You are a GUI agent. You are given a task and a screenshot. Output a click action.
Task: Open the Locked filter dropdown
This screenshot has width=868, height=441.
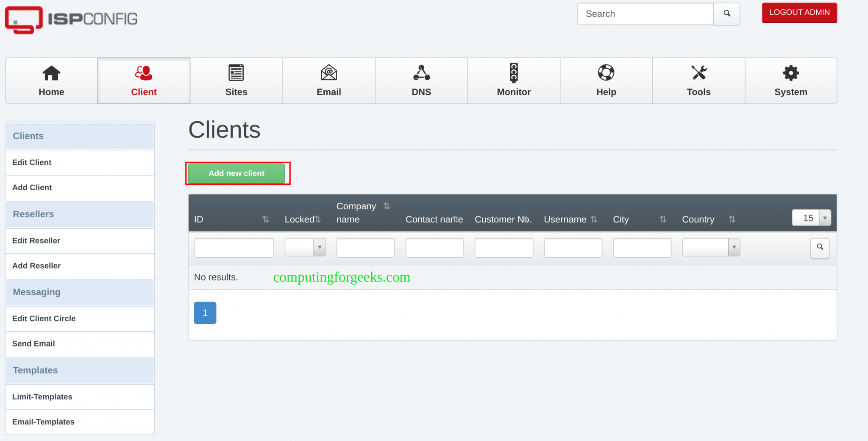click(320, 247)
